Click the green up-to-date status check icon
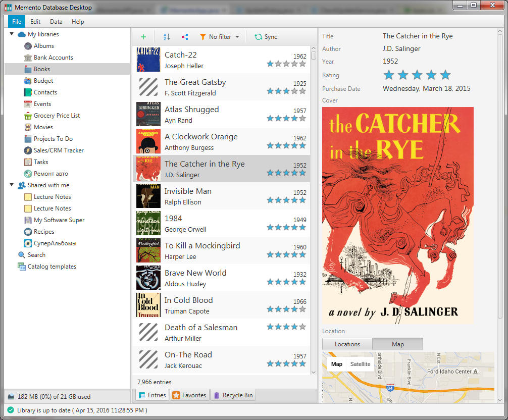 click(11, 410)
